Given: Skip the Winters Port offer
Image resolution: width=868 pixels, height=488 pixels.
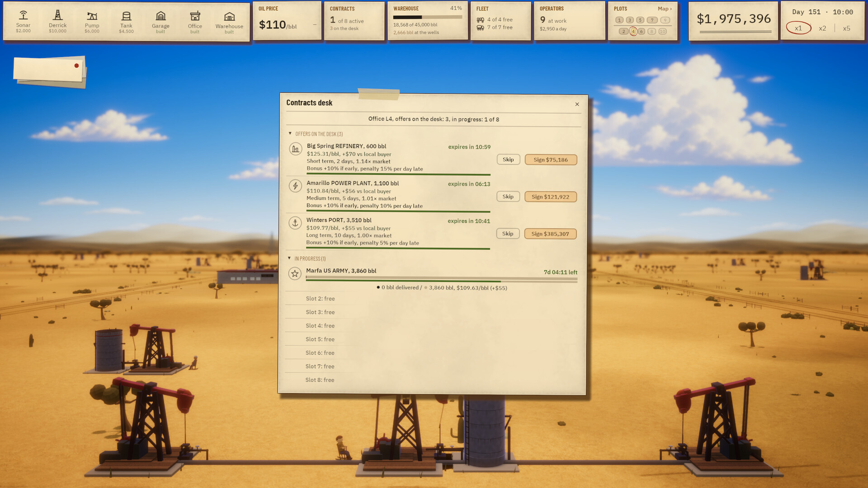Looking at the screenshot, I should (x=508, y=234).
